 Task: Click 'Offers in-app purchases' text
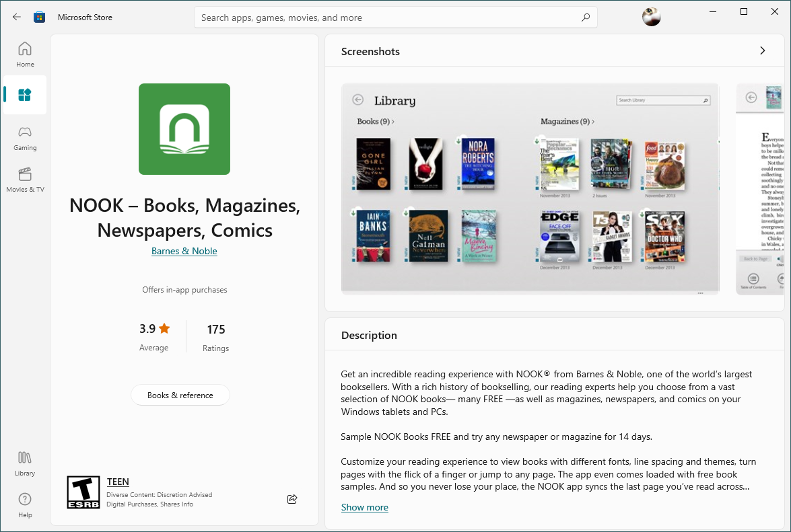pyautogui.click(x=184, y=290)
